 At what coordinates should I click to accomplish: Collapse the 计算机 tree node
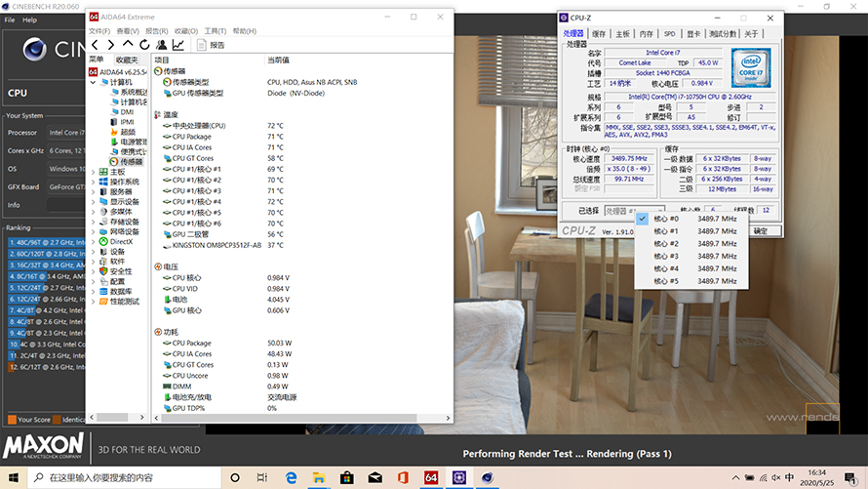93,82
